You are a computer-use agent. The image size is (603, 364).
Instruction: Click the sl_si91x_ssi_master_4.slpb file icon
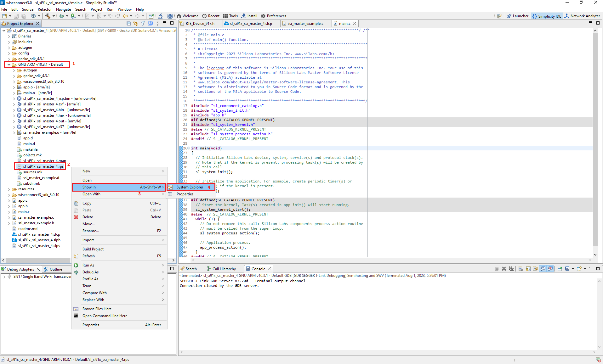pos(14,240)
